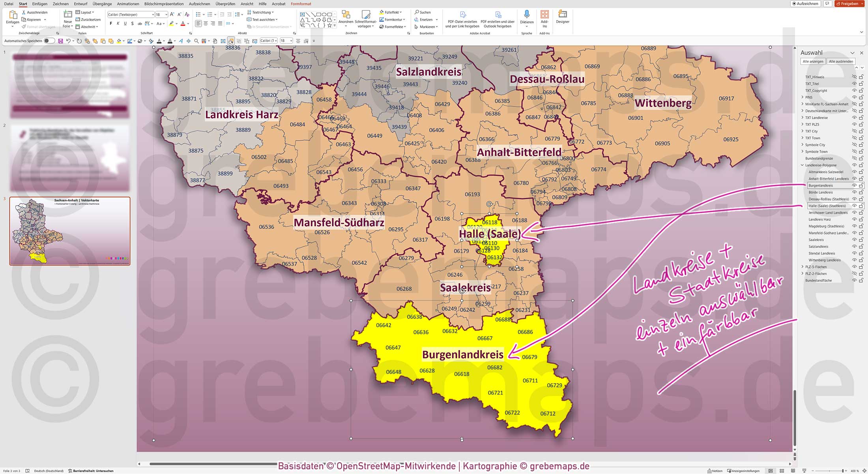The width and height of the screenshot is (868, 474).
Task: Hide the Burgenlandkreis shape
Action: [855, 185]
